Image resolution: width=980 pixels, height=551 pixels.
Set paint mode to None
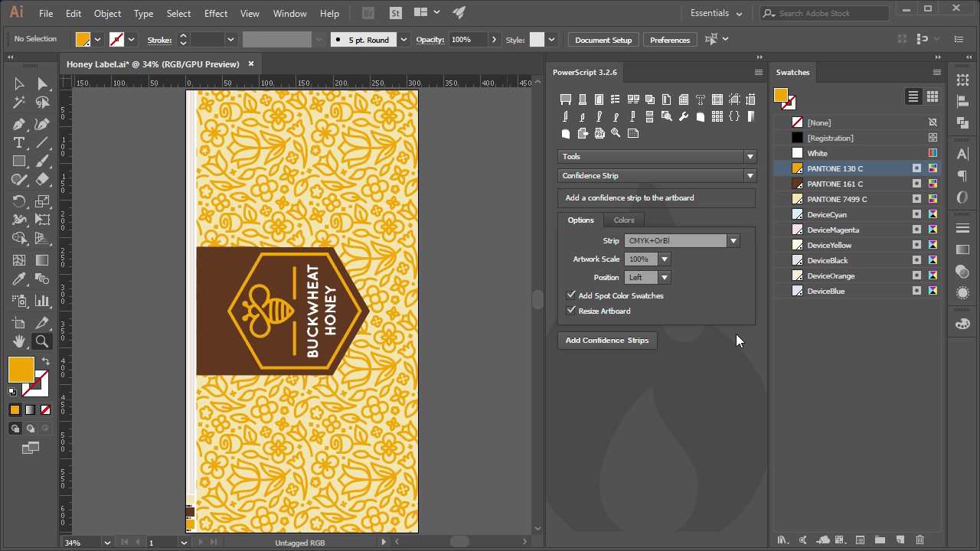tap(45, 410)
